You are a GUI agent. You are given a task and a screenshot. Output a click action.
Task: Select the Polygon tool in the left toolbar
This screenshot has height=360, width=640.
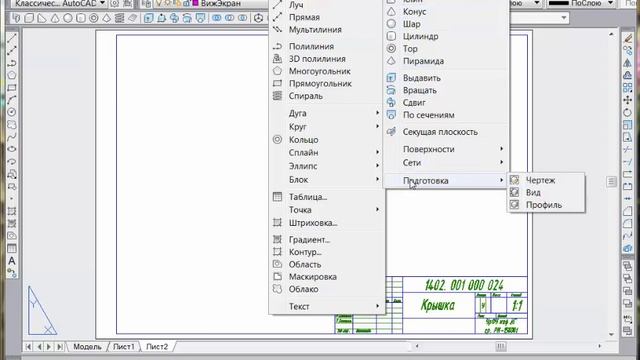[x=12, y=75]
